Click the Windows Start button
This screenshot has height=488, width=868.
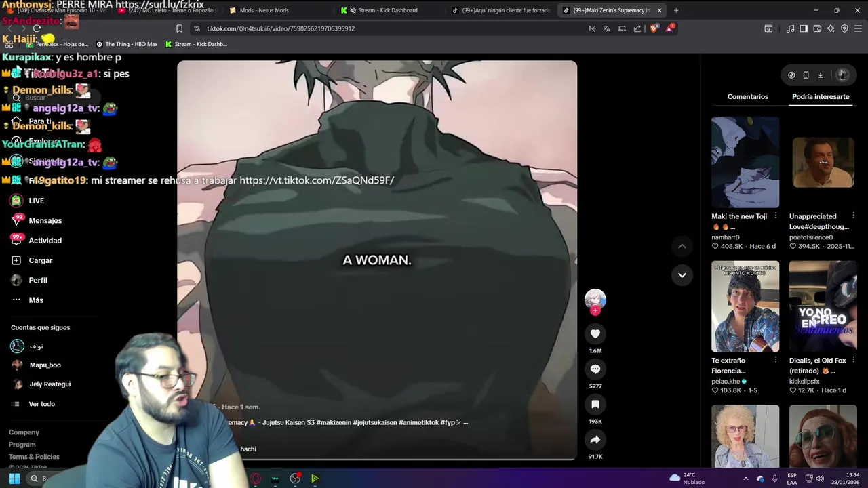[14, 479]
